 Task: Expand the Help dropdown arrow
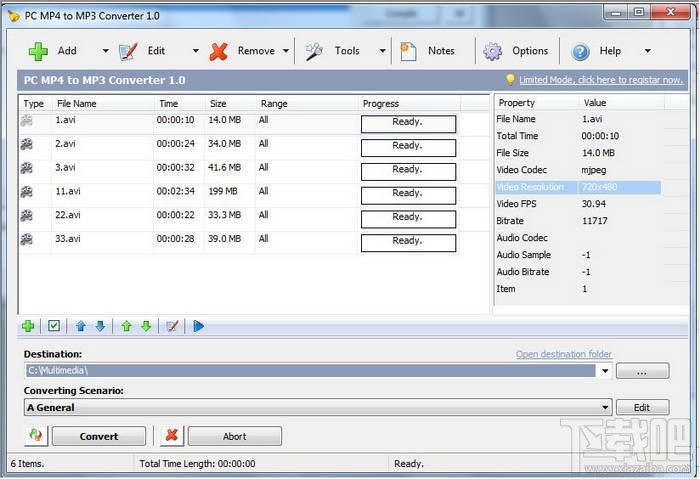click(647, 51)
